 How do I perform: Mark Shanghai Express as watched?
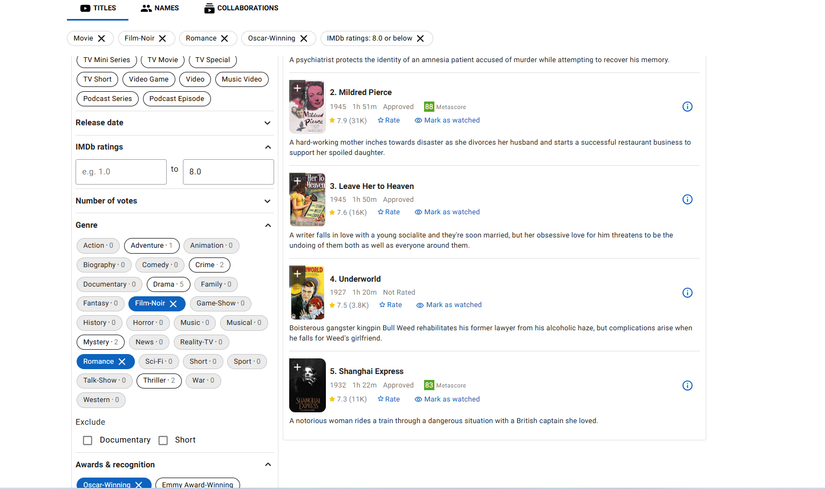447,400
